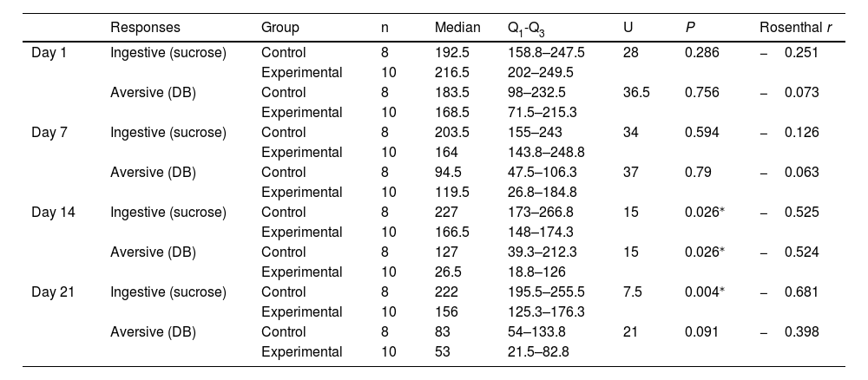The height and width of the screenshot is (380, 868).
Task: Click the median value 192.5
Action: (x=451, y=53)
